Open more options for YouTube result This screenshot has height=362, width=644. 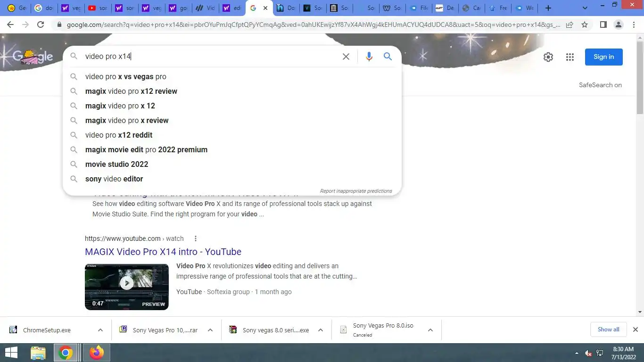click(196, 239)
